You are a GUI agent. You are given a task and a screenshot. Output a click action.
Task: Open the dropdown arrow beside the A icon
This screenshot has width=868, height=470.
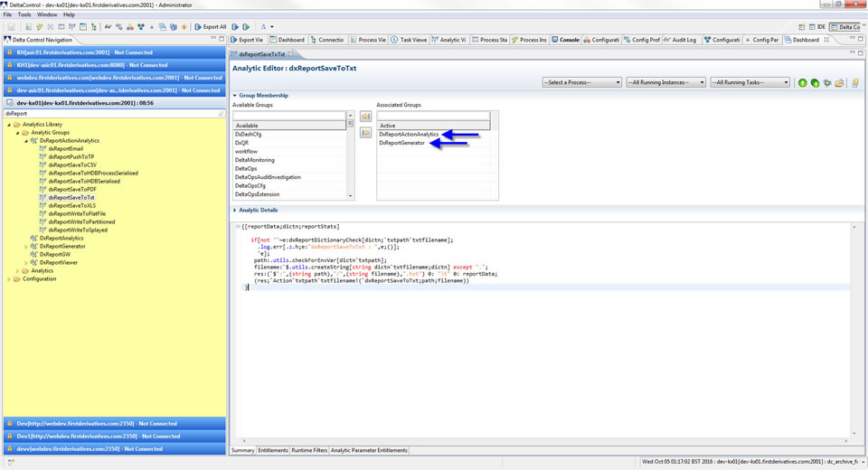click(272, 26)
